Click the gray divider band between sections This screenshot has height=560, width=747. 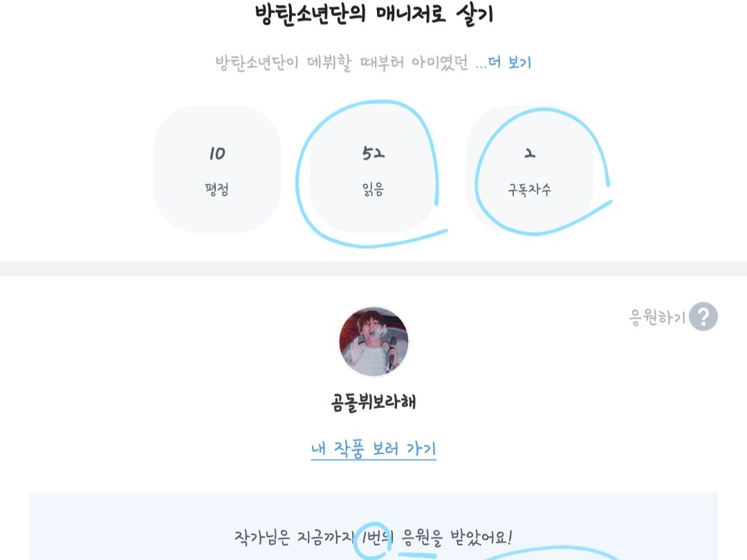coord(373,269)
